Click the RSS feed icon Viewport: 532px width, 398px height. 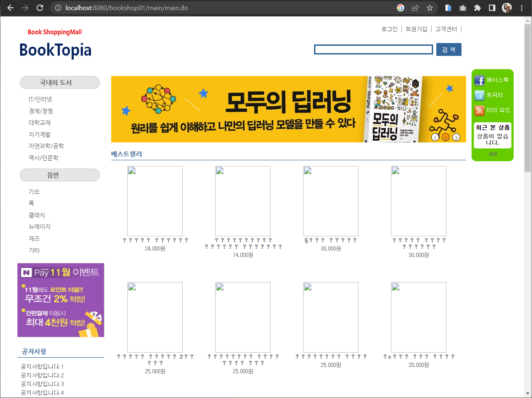tap(479, 110)
